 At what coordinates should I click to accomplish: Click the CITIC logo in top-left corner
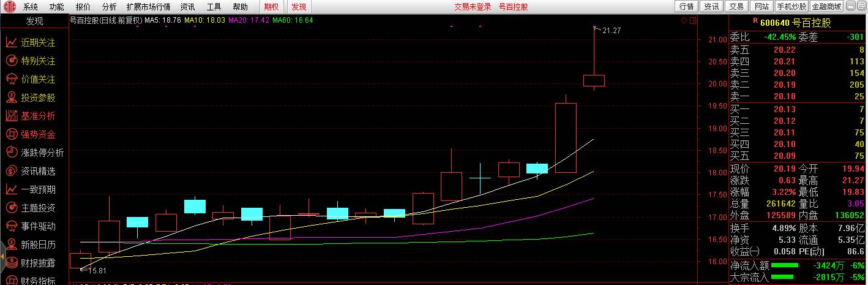8,7
